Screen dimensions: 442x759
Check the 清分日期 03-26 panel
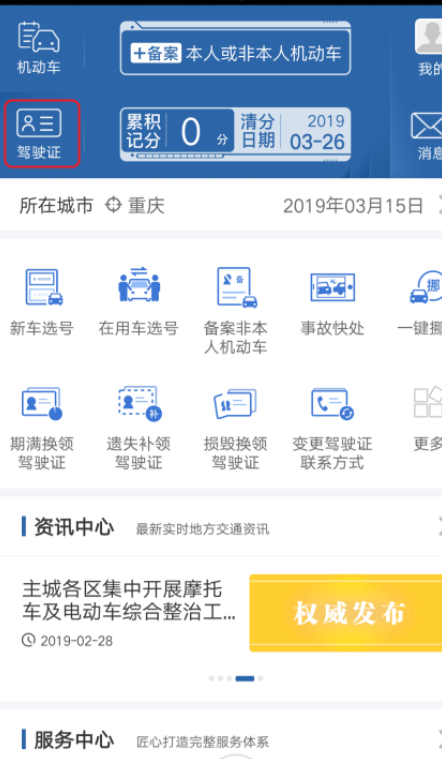pyautogui.click(x=293, y=131)
